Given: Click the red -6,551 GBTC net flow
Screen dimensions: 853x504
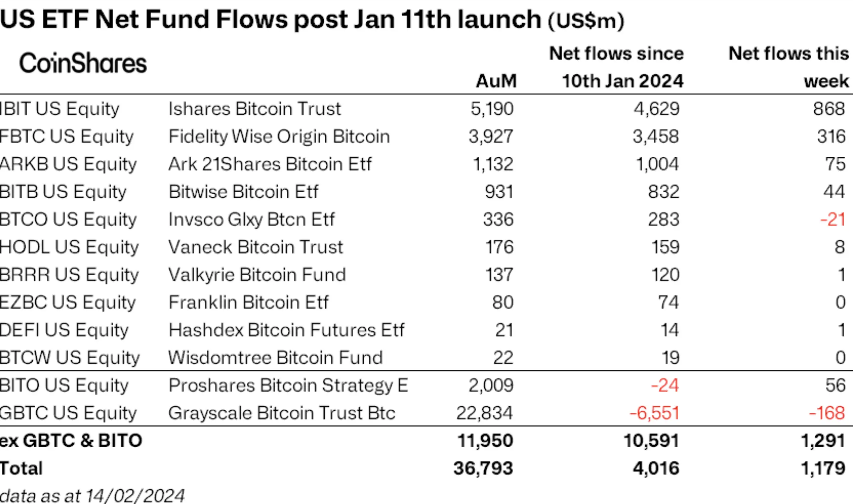Looking at the screenshot, I should click(654, 413).
